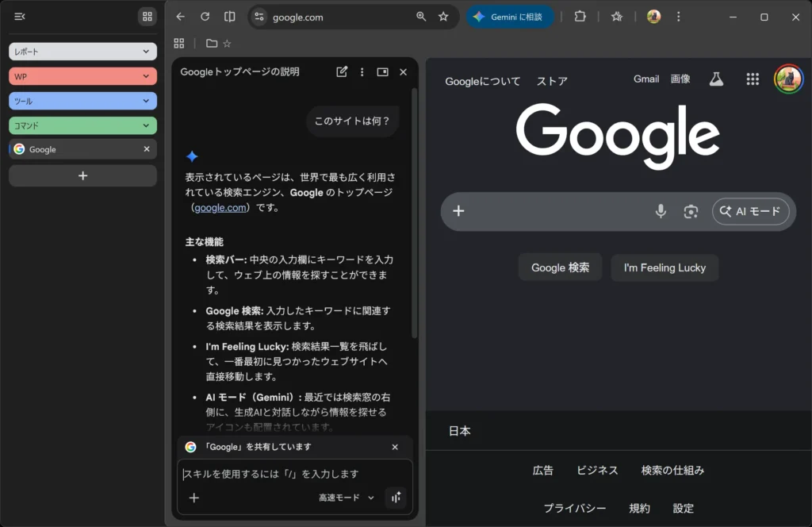
Task: Click the 主な機能 heading in Gemini reply
Action: pos(204,242)
